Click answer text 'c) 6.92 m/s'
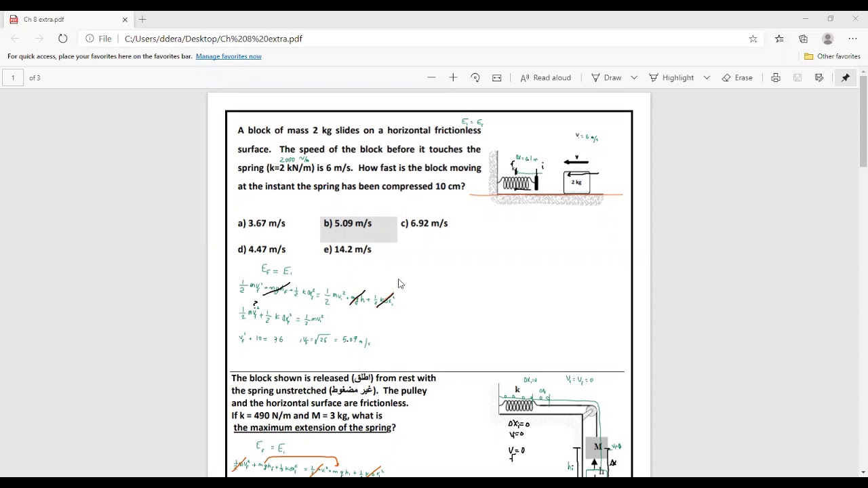868x488 pixels. pos(424,223)
